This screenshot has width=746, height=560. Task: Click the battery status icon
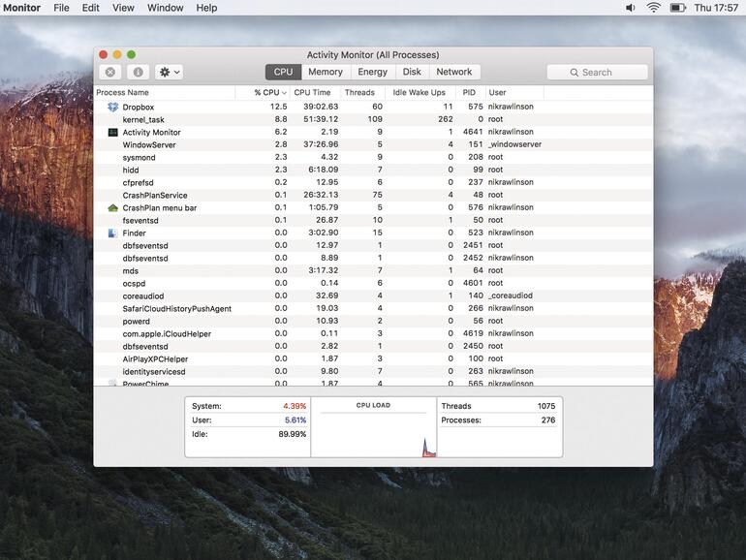[x=677, y=8]
